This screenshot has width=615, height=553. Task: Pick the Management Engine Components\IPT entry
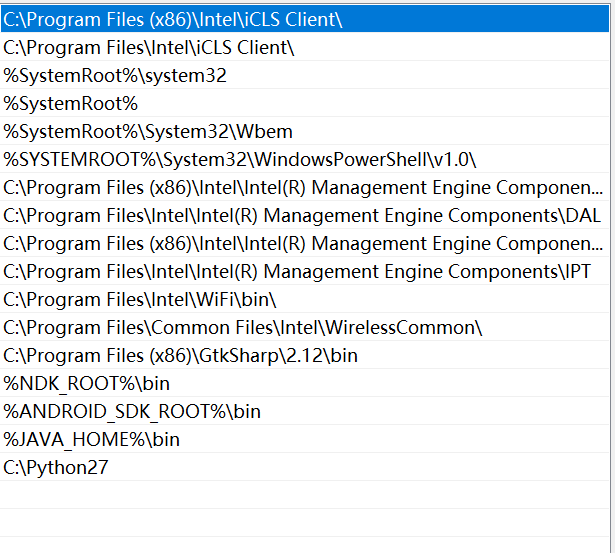297,271
